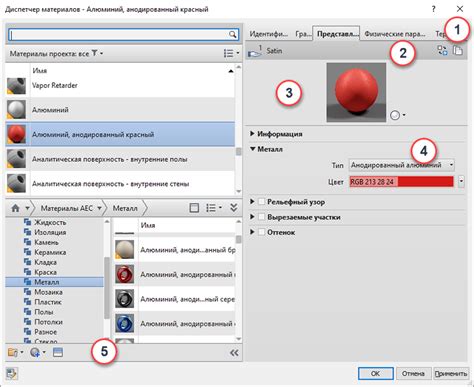This screenshot has height=387, width=474.
Task: Select the Мозаика library category
Action: pos(48,292)
